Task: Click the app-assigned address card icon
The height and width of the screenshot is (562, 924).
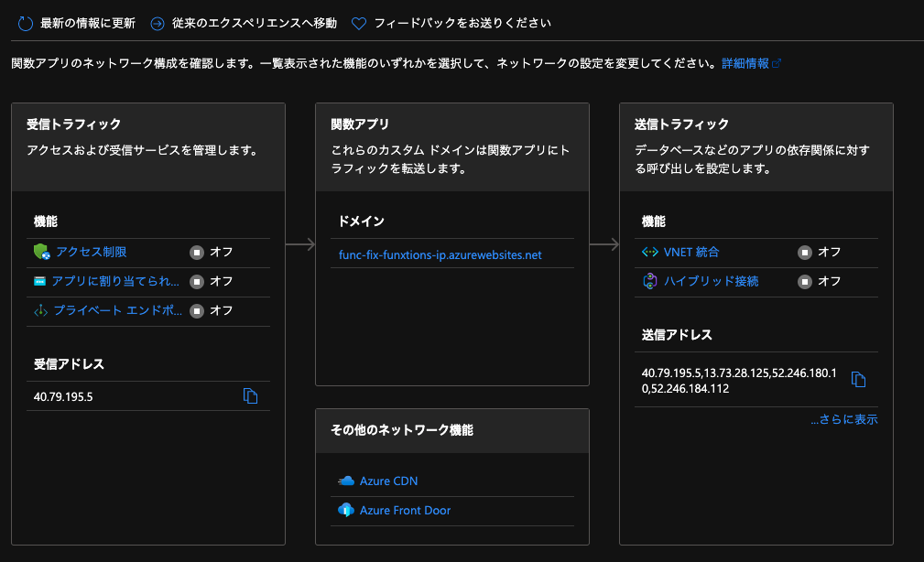Action: pyautogui.click(x=39, y=281)
